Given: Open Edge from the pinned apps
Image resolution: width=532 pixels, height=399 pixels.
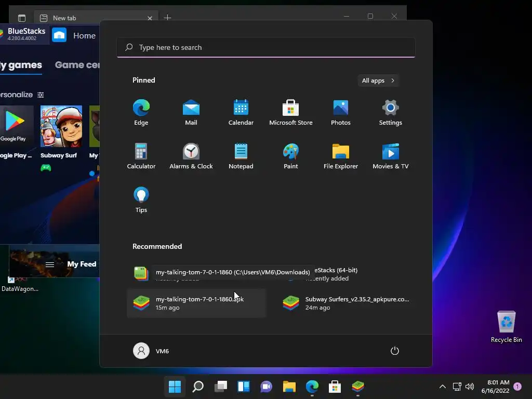Looking at the screenshot, I should point(141,112).
